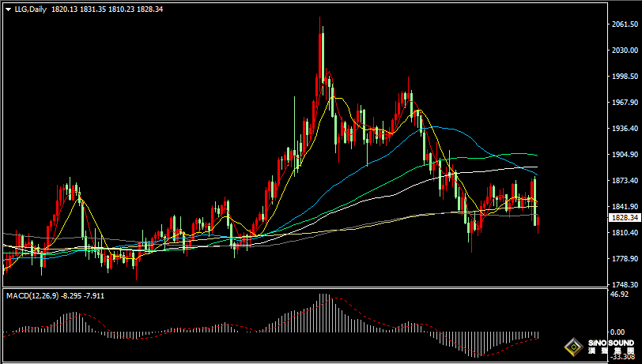Click the 1904.90 price scale label
Viewport: 642px width, 364px height.
click(625, 154)
